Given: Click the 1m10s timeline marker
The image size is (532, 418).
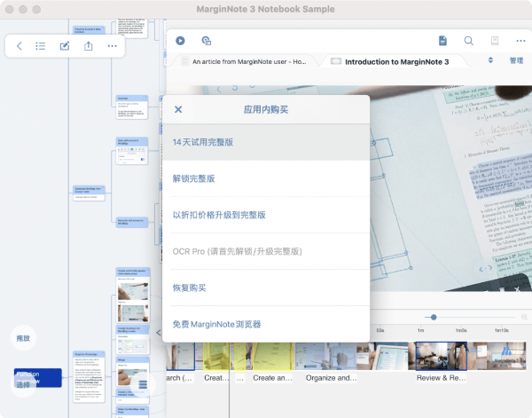Looking at the screenshot, I should pos(501,330).
